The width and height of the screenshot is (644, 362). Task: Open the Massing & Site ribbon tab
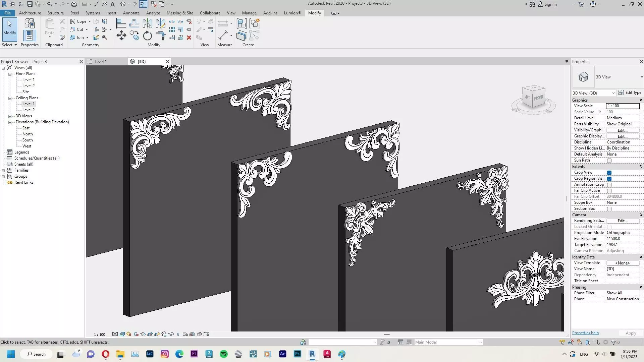[x=180, y=13]
